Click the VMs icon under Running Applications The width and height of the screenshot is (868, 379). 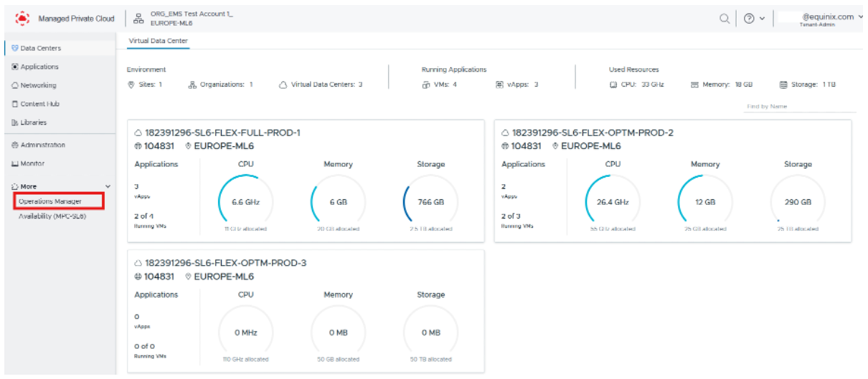pos(426,85)
